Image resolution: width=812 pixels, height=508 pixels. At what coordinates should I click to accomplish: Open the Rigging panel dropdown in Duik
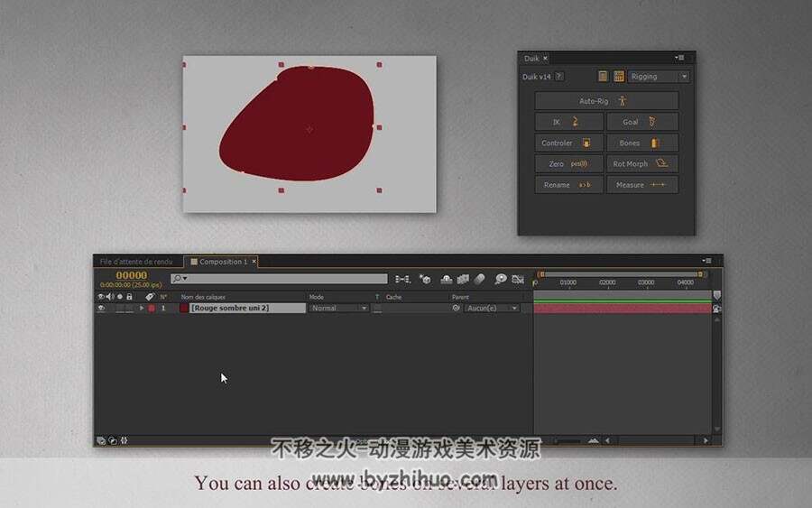click(659, 77)
